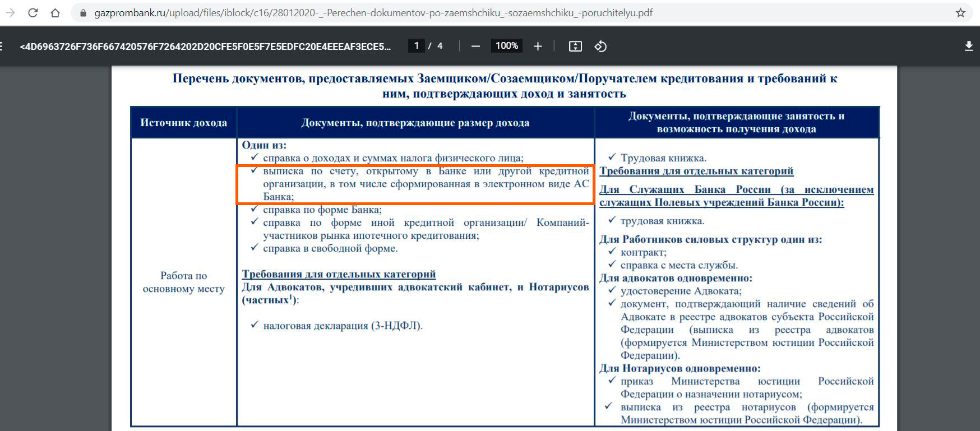Viewport: 980px width, 431px height.
Task: Click 'Для Адвокатов, учредивших адвокатский кабинет' text
Action: (415, 293)
